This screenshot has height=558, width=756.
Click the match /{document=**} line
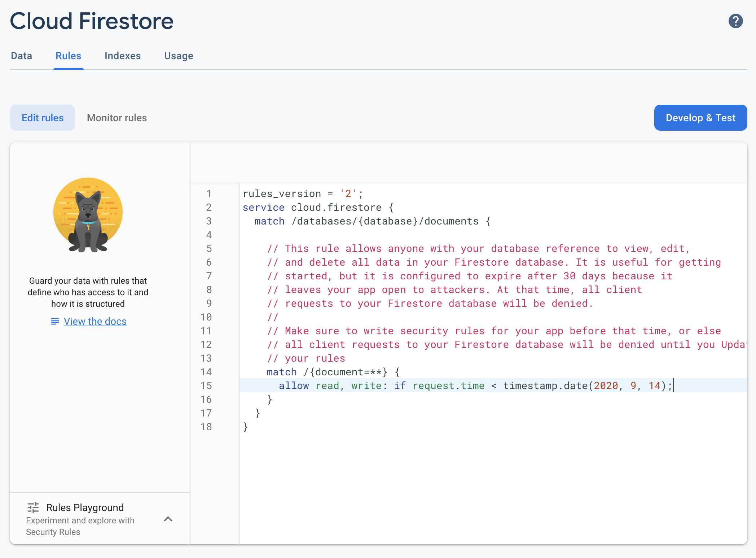[x=332, y=372]
